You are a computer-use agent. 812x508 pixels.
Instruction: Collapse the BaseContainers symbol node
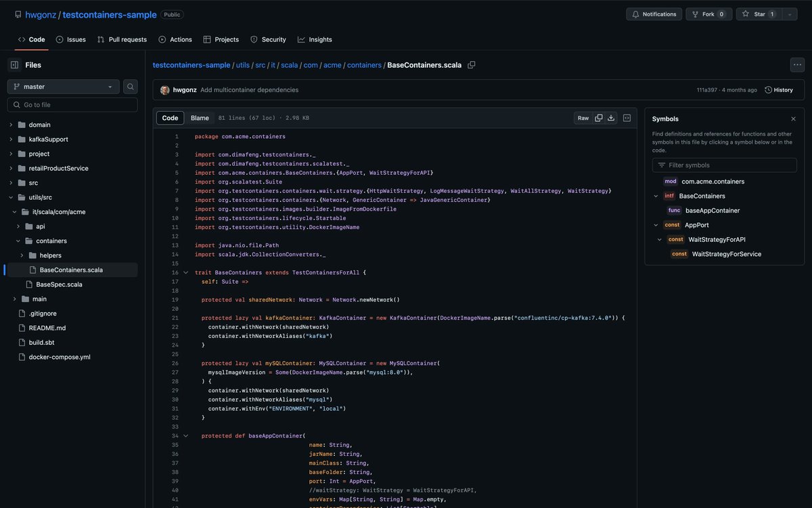tap(656, 196)
